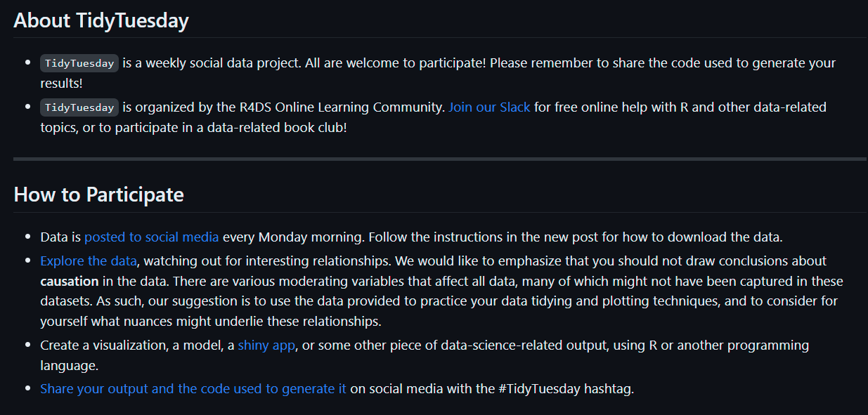Open the "Explore the data" link
The image size is (868, 415).
point(89,261)
